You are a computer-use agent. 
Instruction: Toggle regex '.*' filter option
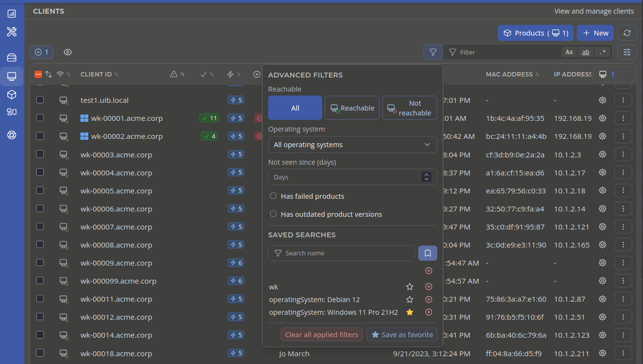click(603, 52)
